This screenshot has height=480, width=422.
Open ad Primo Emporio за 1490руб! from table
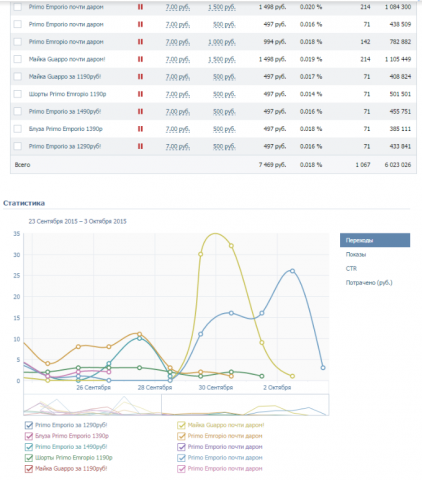coord(65,111)
